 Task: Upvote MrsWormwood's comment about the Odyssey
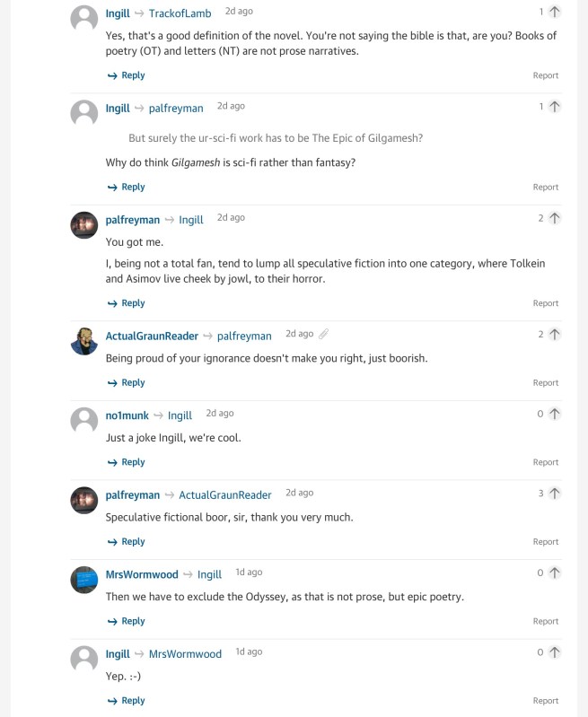pyautogui.click(x=554, y=573)
